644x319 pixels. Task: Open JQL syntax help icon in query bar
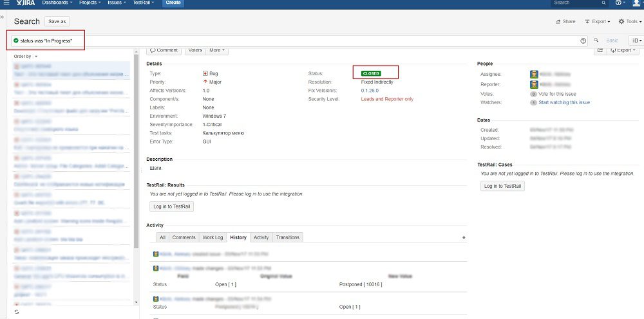click(583, 41)
